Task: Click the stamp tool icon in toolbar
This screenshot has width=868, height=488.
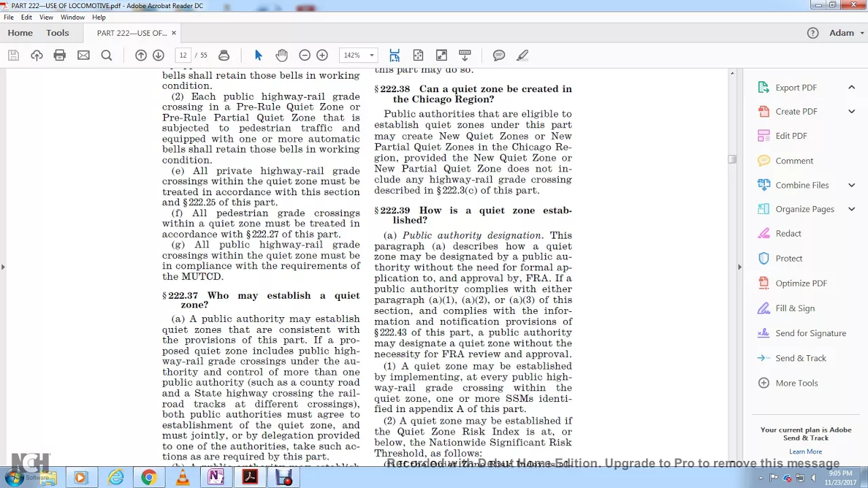Action: point(224,56)
